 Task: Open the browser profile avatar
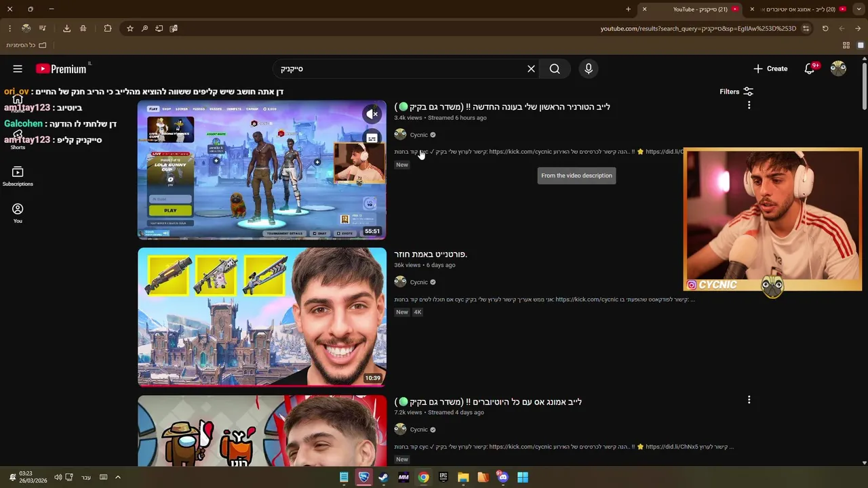pyautogui.click(x=26, y=28)
